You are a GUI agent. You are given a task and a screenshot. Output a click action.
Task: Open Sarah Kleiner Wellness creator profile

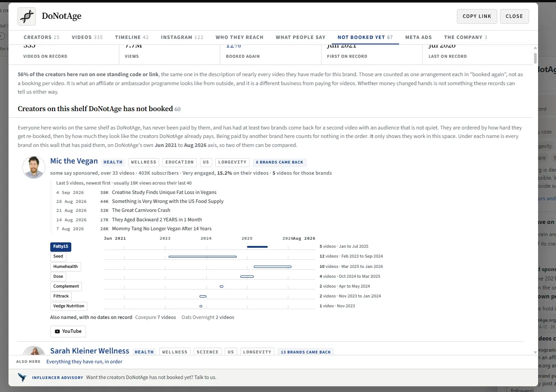pyautogui.click(x=90, y=351)
